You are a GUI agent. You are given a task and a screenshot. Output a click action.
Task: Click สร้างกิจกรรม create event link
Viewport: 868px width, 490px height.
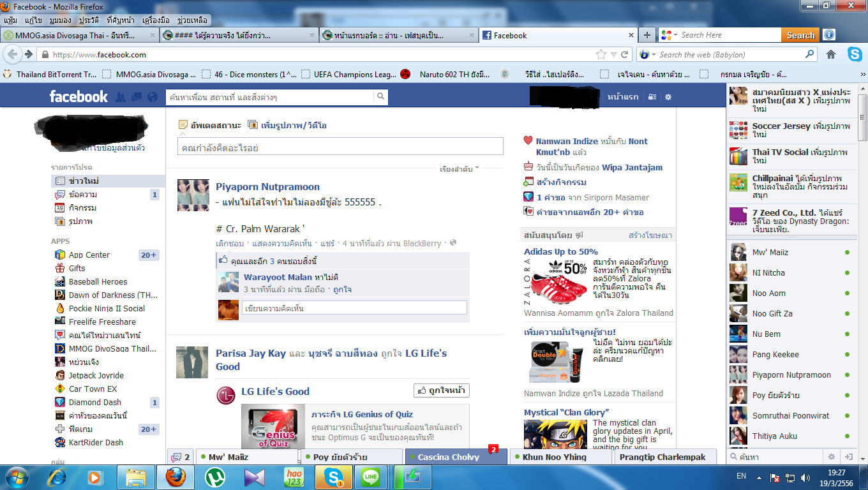pyautogui.click(x=562, y=182)
